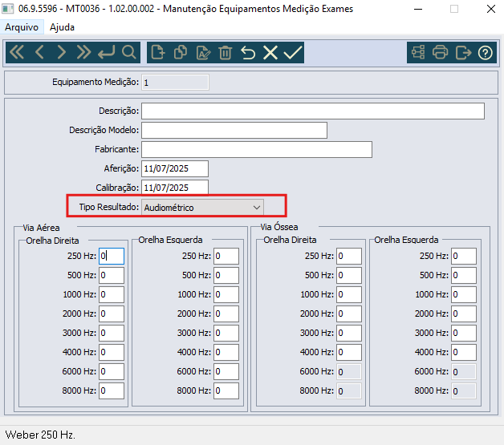
Task: Go to previous record arrow
Action: [x=39, y=52]
